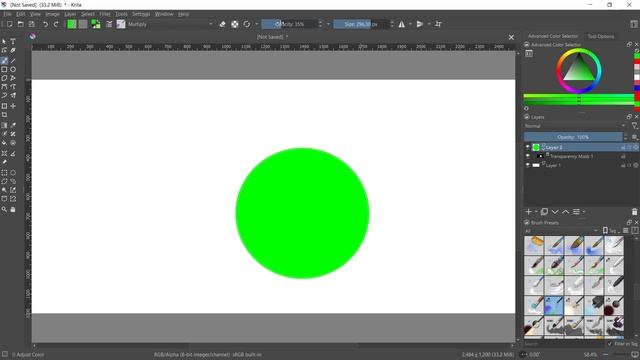Delete the selected layer with trash icon

click(634, 211)
